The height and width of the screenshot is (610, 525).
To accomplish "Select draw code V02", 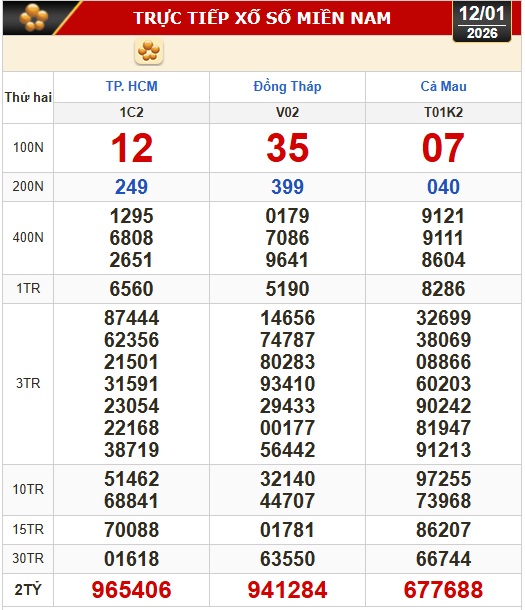I will tap(287, 112).
